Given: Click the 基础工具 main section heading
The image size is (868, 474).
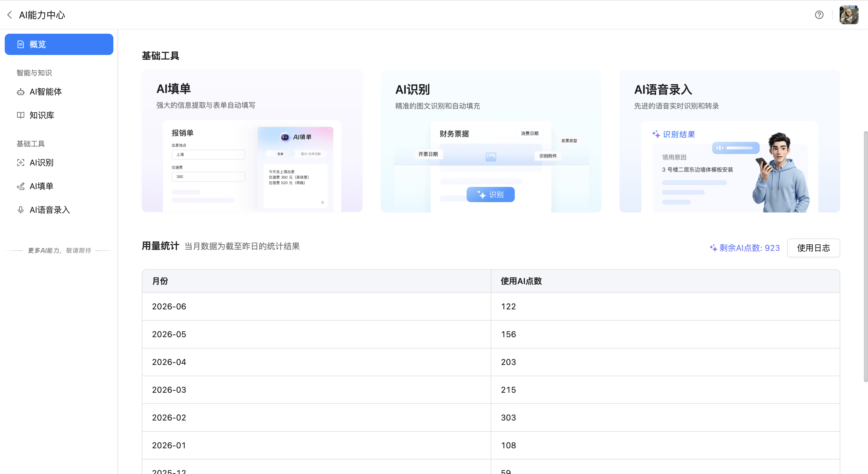Looking at the screenshot, I should click(160, 56).
